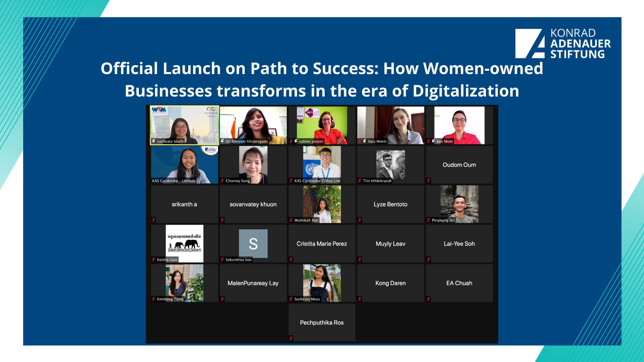Select Keisha Gani's elephant logo tile
644x362 pixels.
[184, 243]
